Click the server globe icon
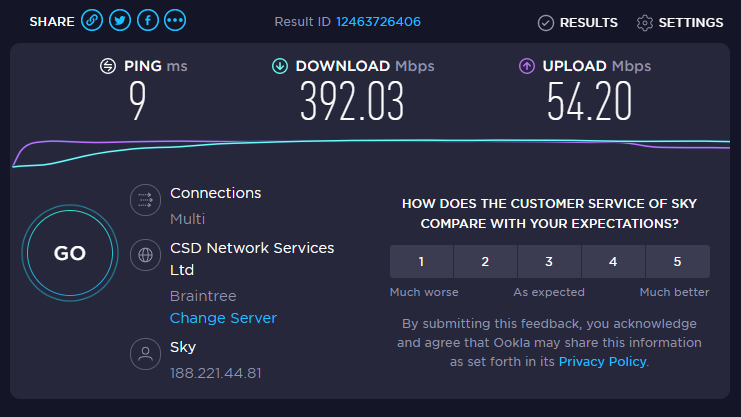 (146, 255)
